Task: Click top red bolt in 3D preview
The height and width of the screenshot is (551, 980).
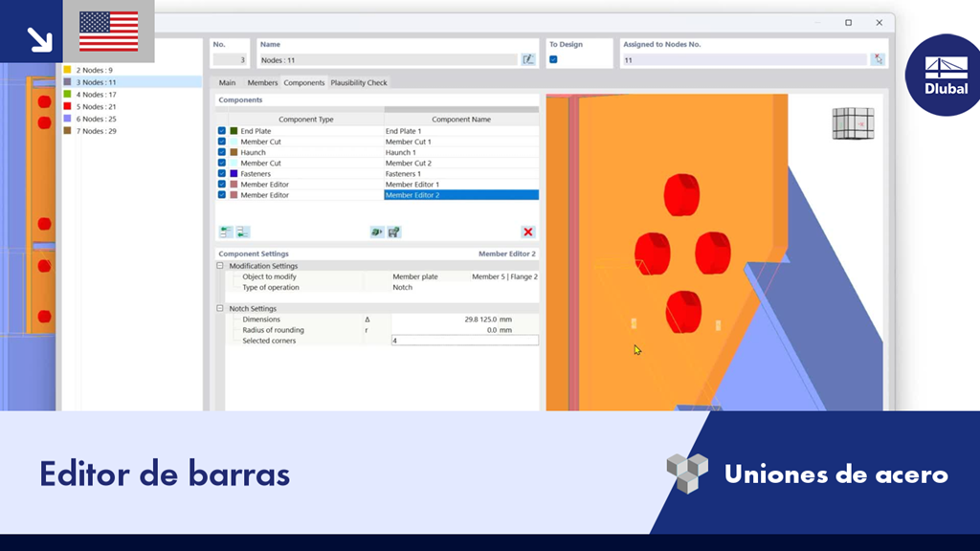Action: click(x=681, y=195)
